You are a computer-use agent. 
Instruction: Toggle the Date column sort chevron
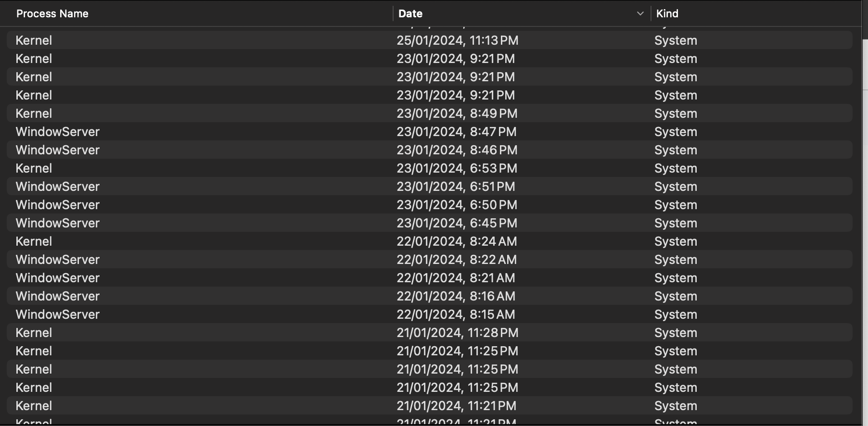(x=640, y=13)
